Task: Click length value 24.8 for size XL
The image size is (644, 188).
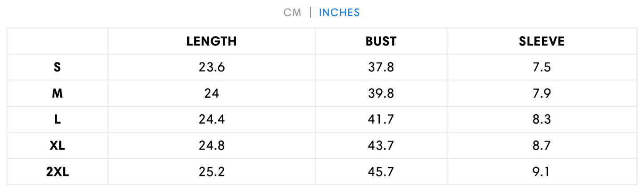Action: (x=211, y=146)
